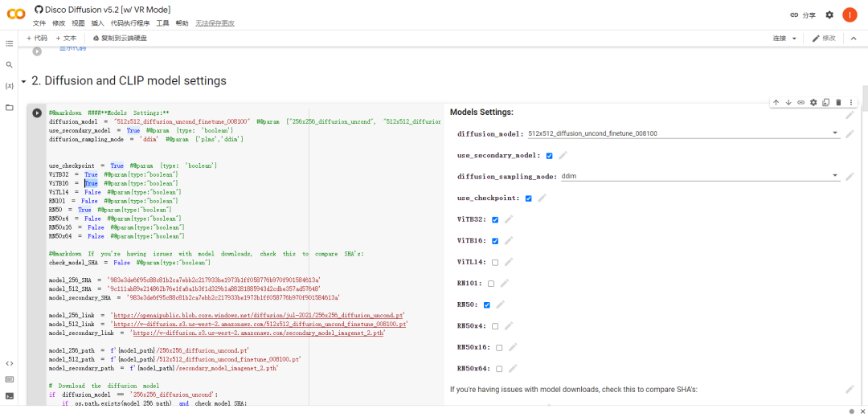This screenshot has width=868, height=417.
Task: Click the 复制到云端硬盘 button
Action: tap(120, 38)
